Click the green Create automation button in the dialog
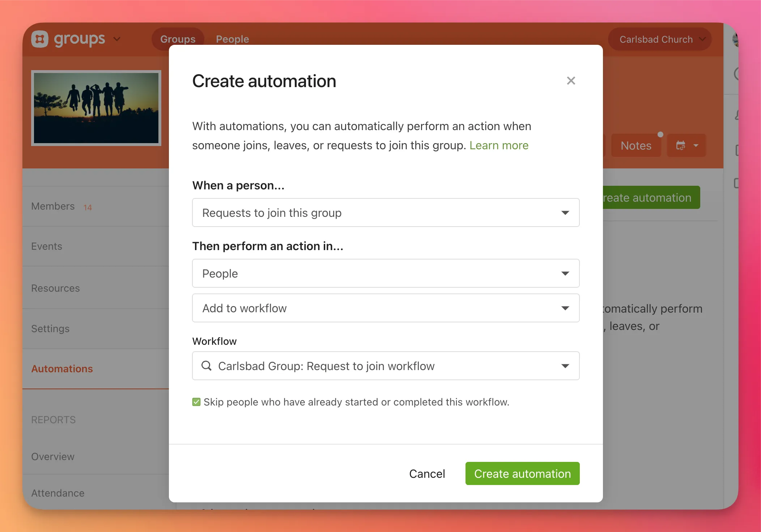761x532 pixels. [522, 473]
